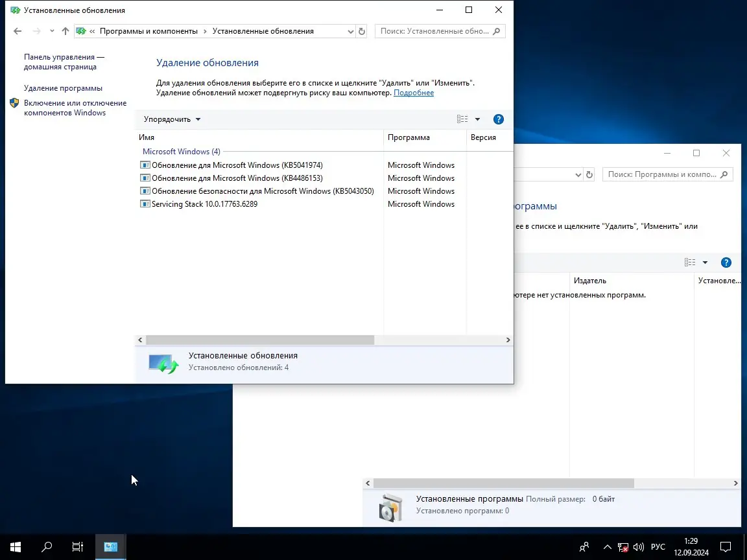The height and width of the screenshot is (560, 747).
Task: Click the window title icon of Установленные обновления
Action: (x=16, y=10)
